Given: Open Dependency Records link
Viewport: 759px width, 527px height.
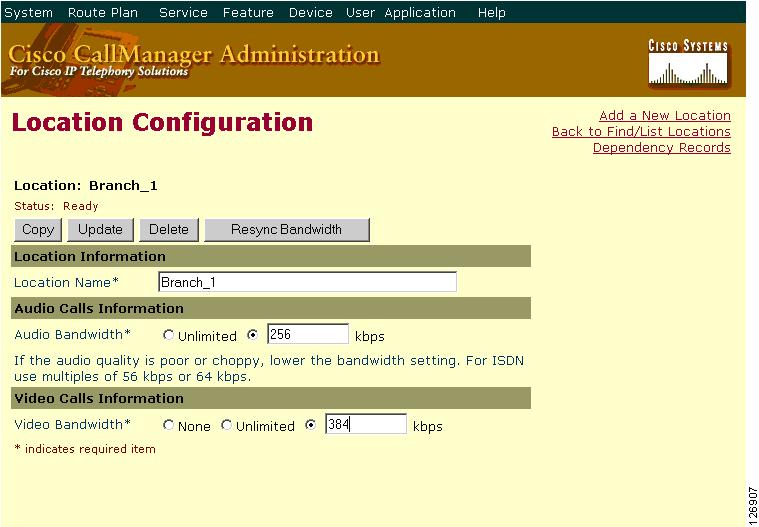Looking at the screenshot, I should pos(662,148).
